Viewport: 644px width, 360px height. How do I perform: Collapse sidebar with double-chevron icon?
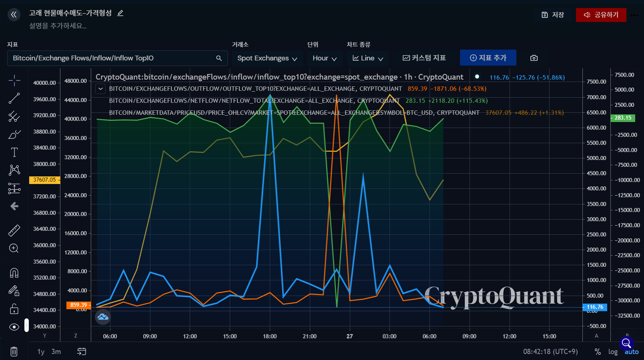(x=14, y=15)
